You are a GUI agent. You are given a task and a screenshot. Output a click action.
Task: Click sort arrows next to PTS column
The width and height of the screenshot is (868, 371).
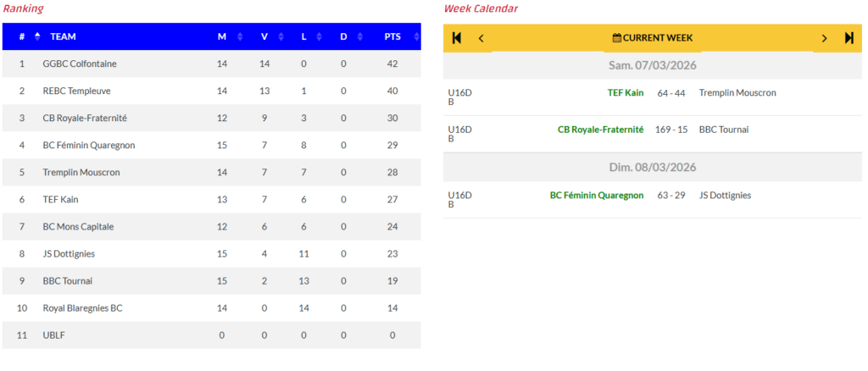(x=416, y=36)
